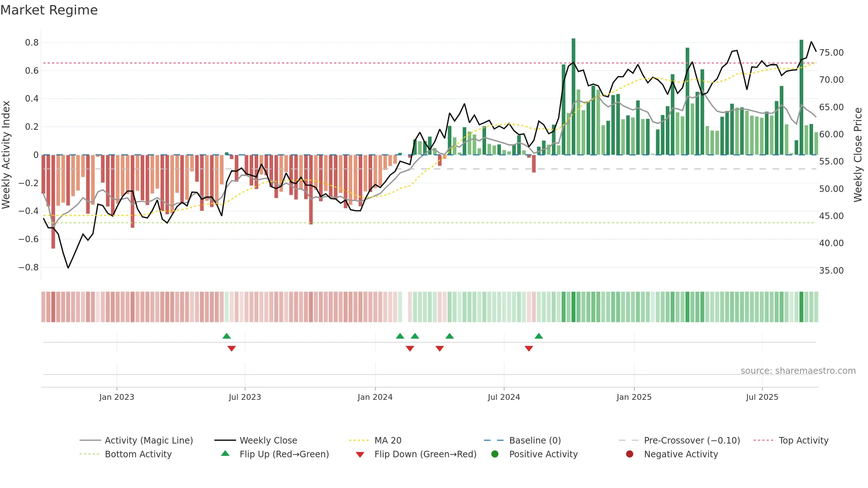Click the Jan 2024 x-axis label
868x488 pixels.
[375, 397]
